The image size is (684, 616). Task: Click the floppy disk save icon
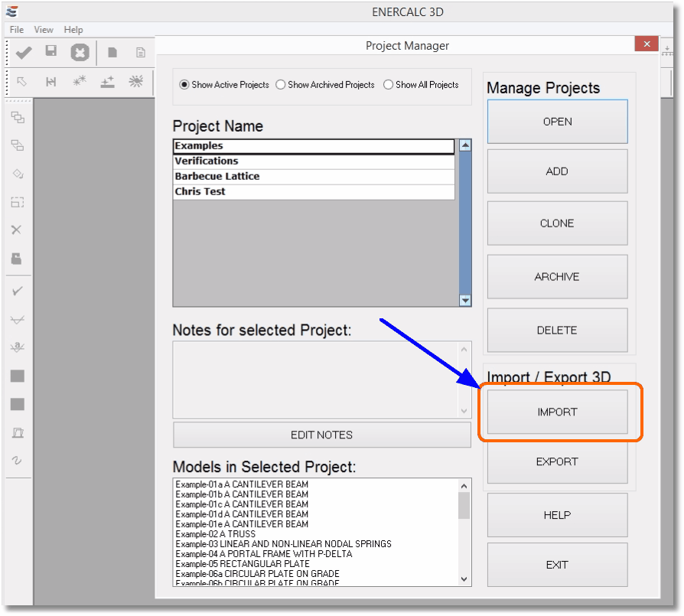[51, 52]
